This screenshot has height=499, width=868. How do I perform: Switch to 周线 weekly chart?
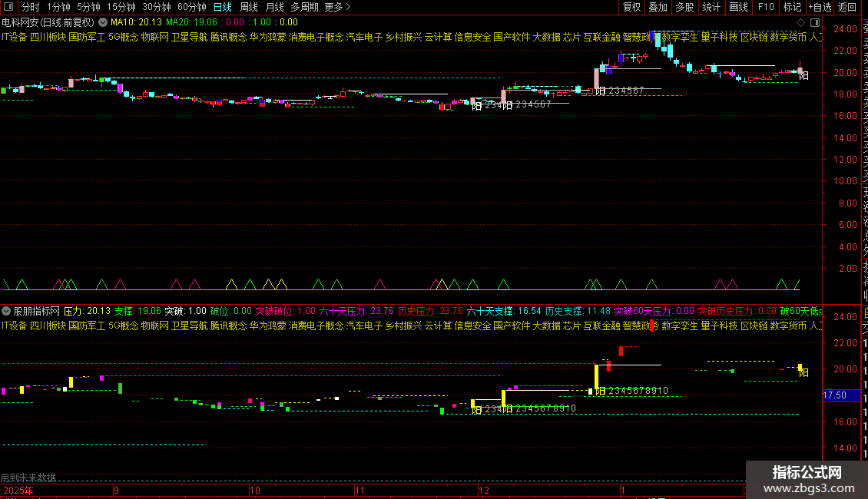point(249,7)
